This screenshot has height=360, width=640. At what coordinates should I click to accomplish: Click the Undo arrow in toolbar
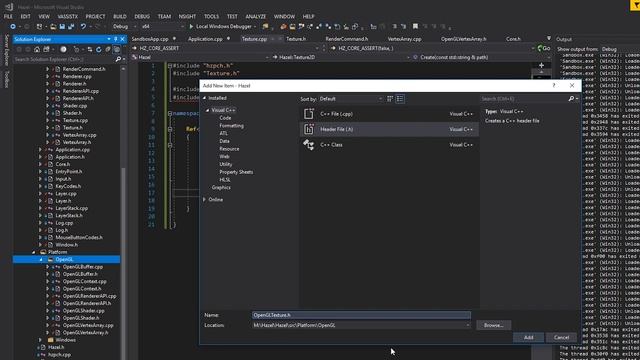point(83,27)
